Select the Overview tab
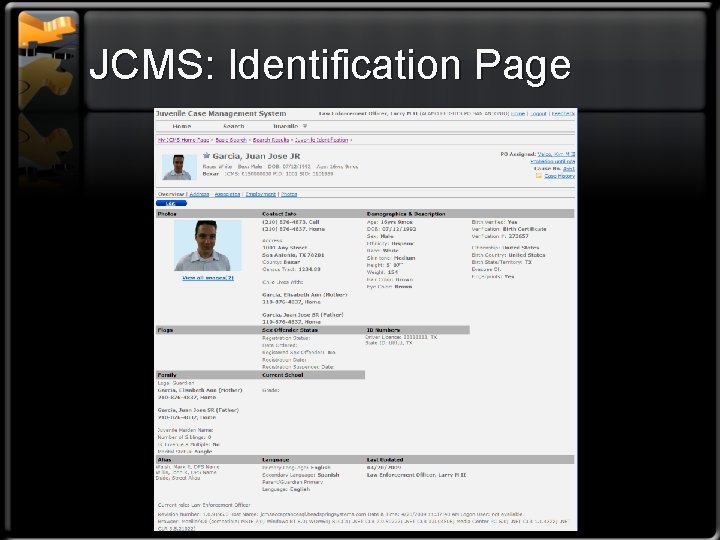 point(171,194)
